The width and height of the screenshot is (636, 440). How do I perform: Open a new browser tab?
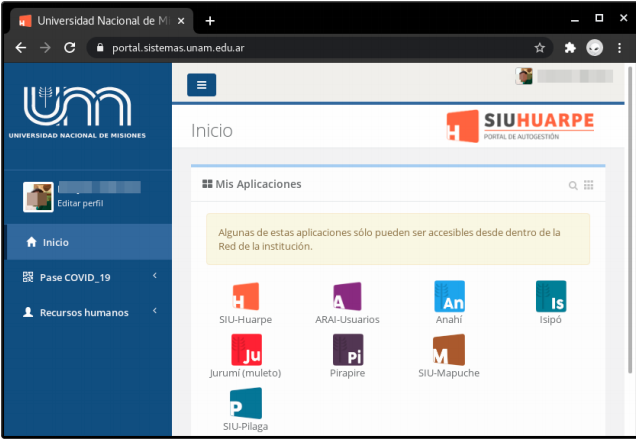click(210, 21)
